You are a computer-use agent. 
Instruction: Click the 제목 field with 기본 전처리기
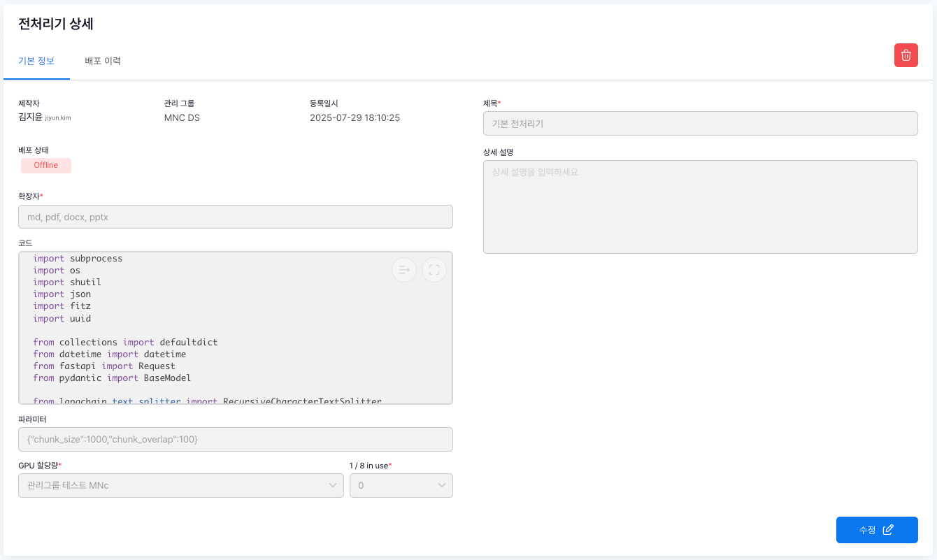700,124
